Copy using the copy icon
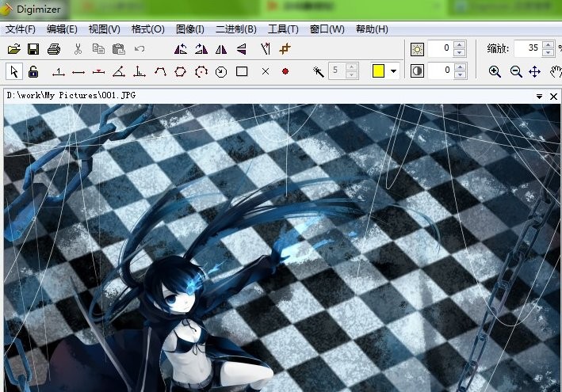Image resolution: width=562 pixels, height=392 pixels. [x=98, y=48]
